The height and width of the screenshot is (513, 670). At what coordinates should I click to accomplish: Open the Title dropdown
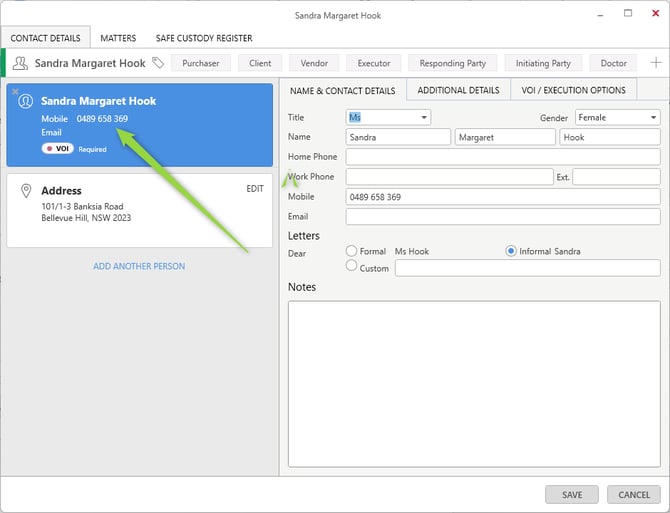[x=424, y=118]
